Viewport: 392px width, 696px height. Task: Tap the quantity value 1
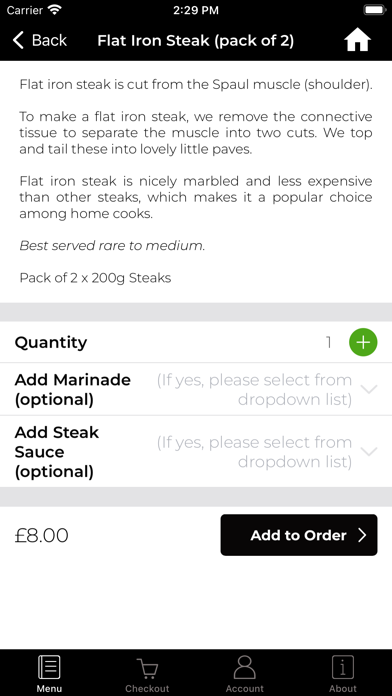point(329,342)
